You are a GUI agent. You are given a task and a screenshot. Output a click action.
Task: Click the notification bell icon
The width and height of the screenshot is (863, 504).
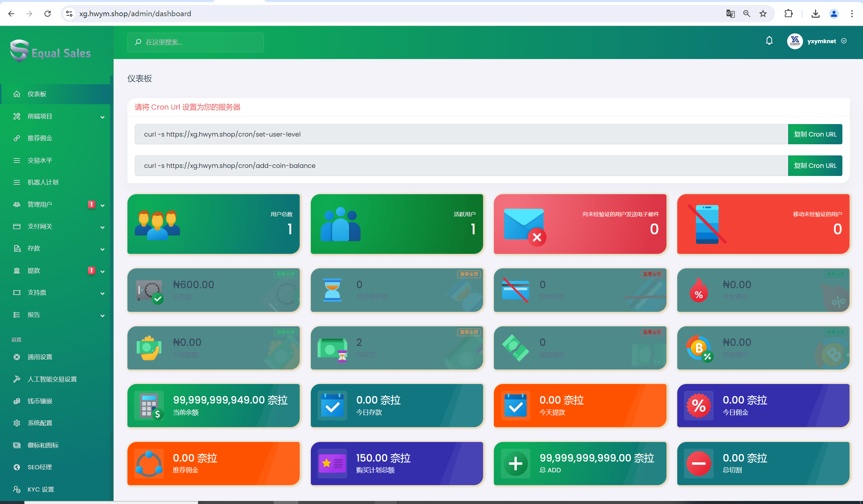pyautogui.click(x=769, y=41)
